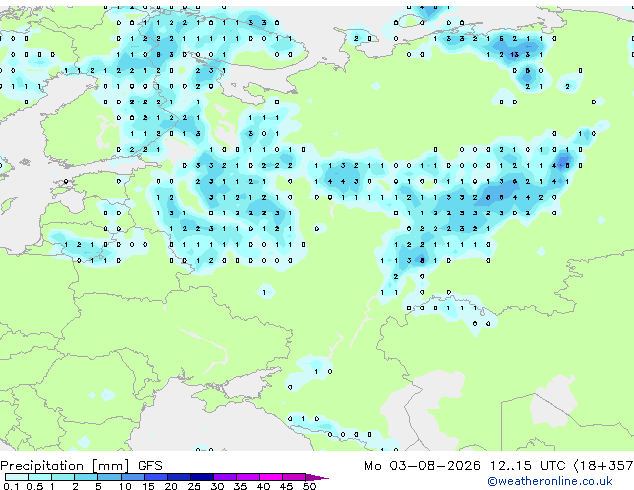Screen dimensions: 634x490
Task: Click the "0.1" legend scale label
Action: (11, 486)
